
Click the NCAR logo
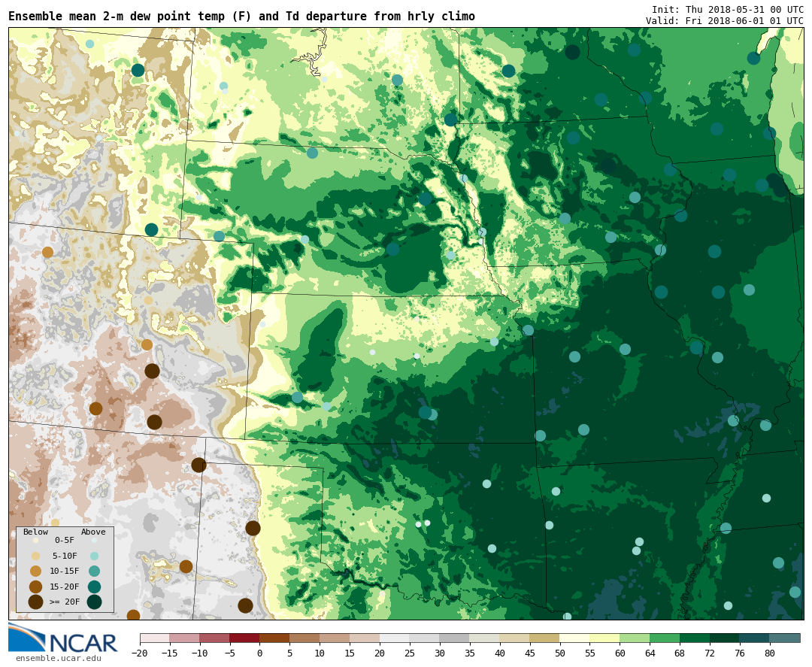(62, 638)
